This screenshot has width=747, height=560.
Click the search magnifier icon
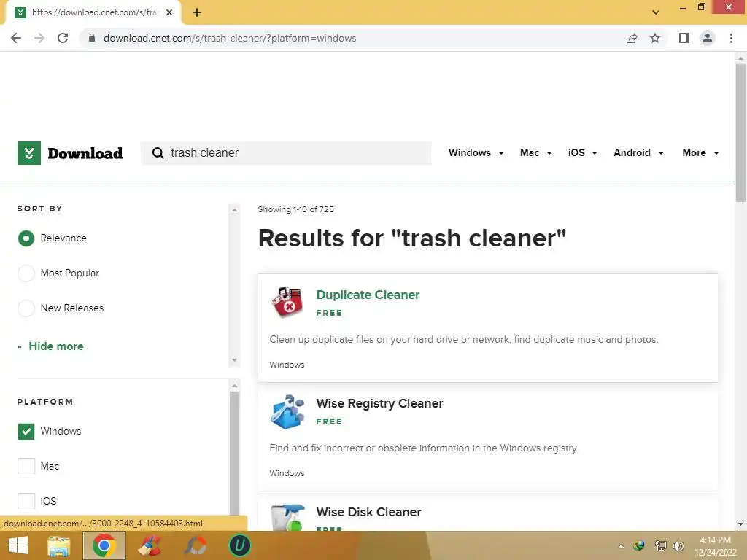158,153
